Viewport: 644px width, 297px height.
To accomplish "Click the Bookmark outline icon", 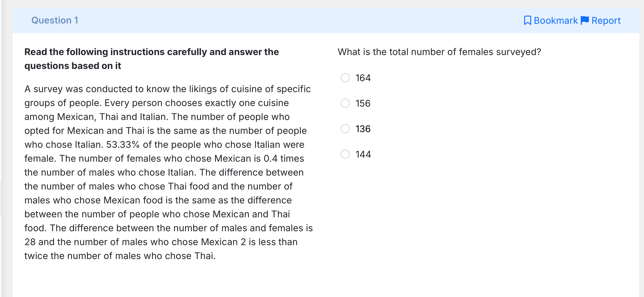I will click(x=527, y=21).
